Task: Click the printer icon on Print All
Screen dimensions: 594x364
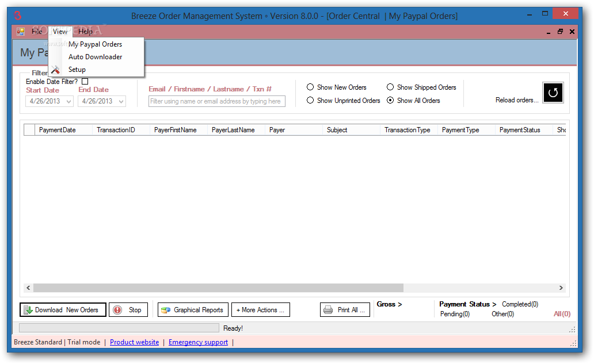Action: tap(328, 310)
